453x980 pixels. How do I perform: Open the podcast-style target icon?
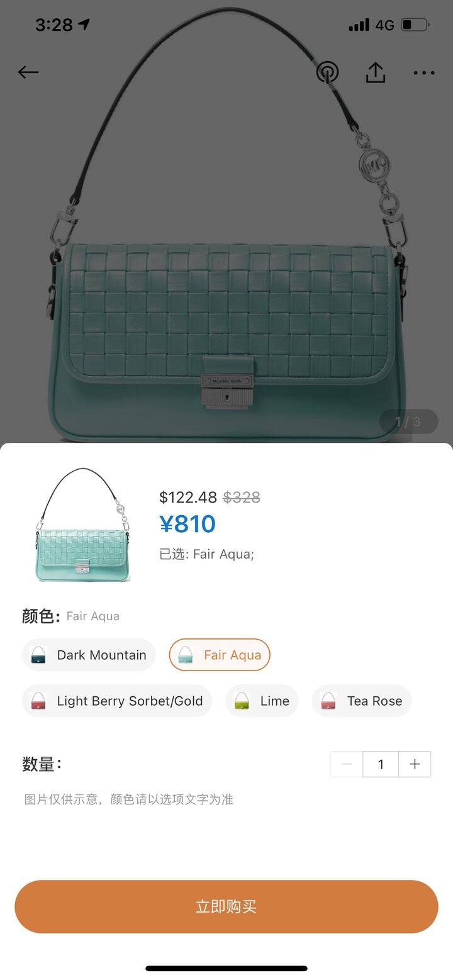327,73
